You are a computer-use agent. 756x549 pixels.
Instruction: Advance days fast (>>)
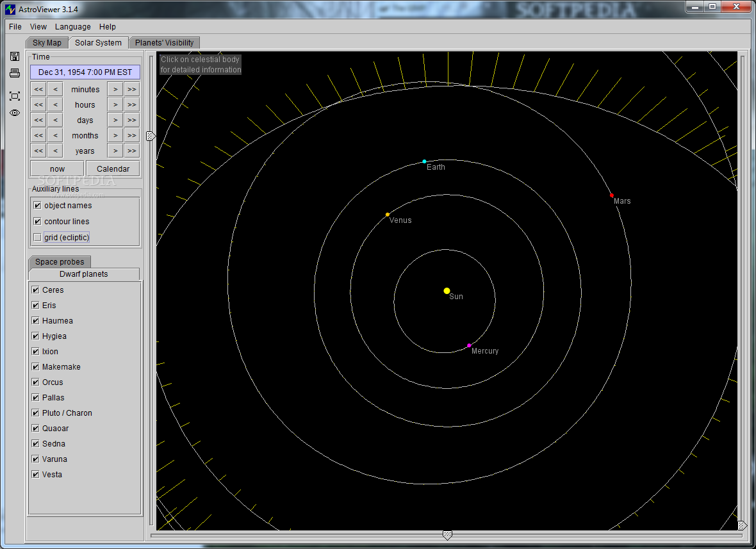tap(132, 120)
